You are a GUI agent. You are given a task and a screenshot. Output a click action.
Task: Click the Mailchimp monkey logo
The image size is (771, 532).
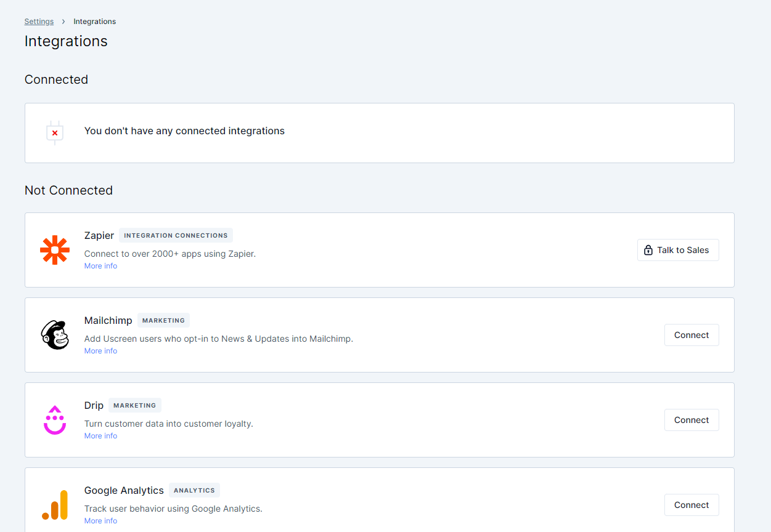coord(55,335)
